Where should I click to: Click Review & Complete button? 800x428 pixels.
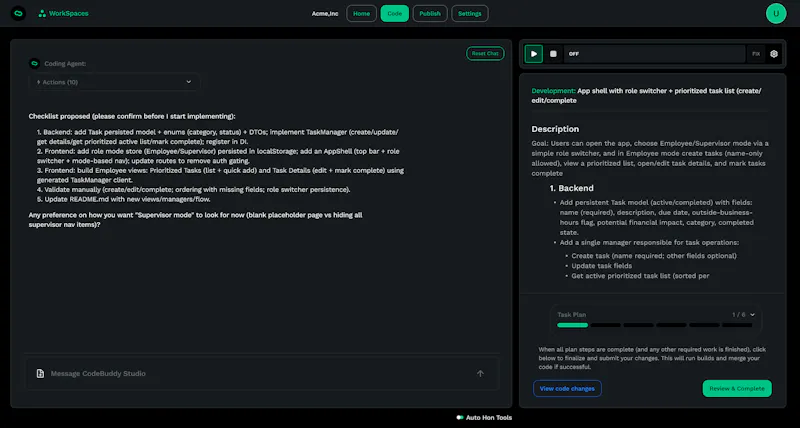pyautogui.click(x=737, y=388)
